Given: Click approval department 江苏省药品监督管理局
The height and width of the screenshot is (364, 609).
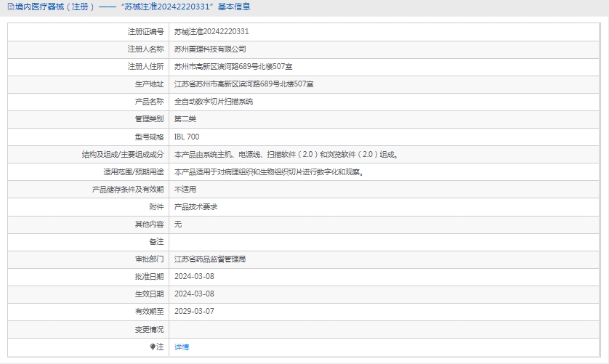Looking at the screenshot, I should coord(210,259).
